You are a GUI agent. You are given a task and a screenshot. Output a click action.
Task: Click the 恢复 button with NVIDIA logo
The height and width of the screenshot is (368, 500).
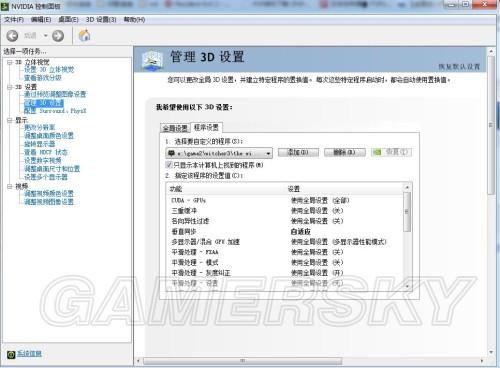pos(391,152)
